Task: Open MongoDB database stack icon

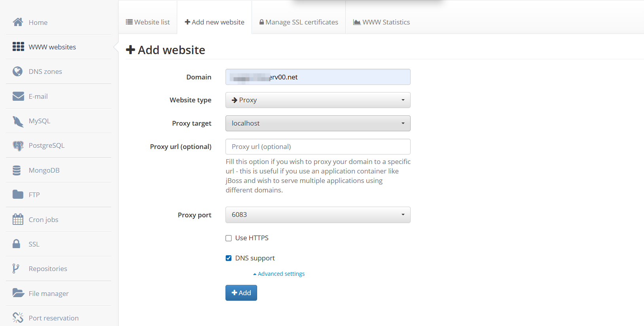Action: tap(17, 170)
